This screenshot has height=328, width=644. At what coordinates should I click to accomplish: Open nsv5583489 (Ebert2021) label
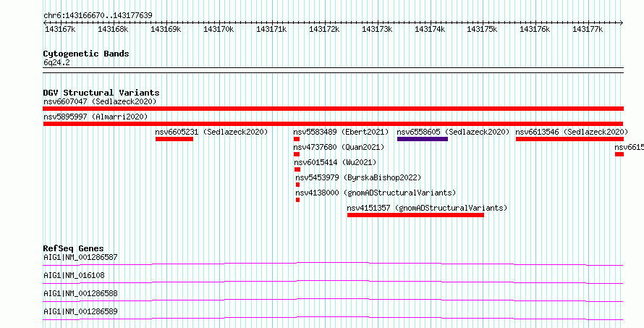click(341, 132)
